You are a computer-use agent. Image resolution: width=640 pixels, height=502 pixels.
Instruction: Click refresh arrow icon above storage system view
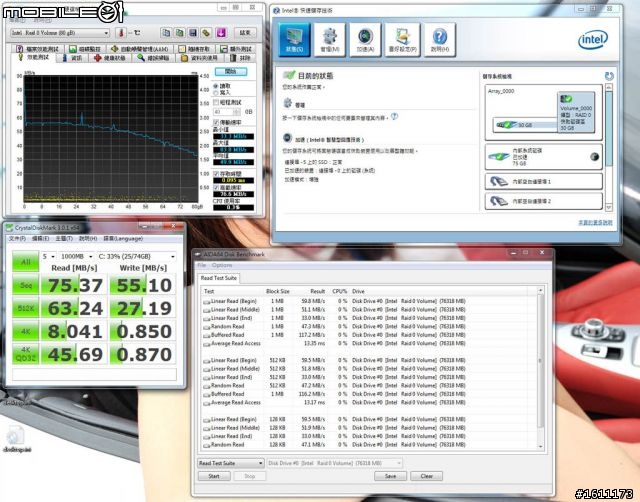(609, 76)
